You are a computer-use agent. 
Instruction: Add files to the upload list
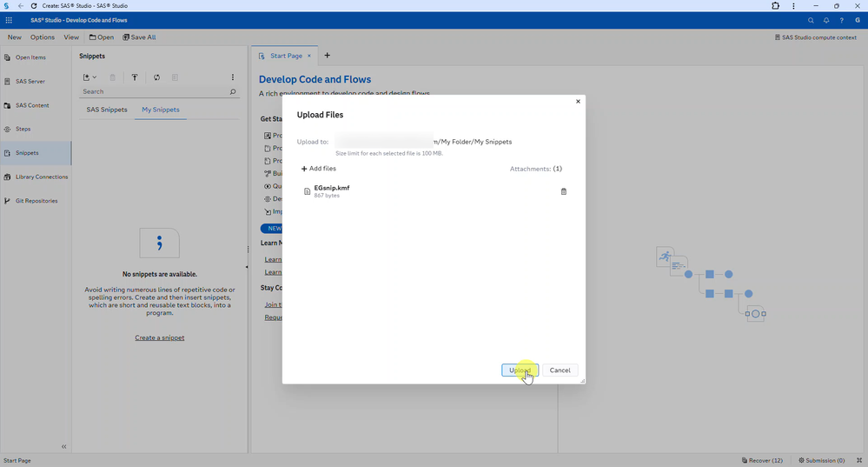[x=318, y=169]
